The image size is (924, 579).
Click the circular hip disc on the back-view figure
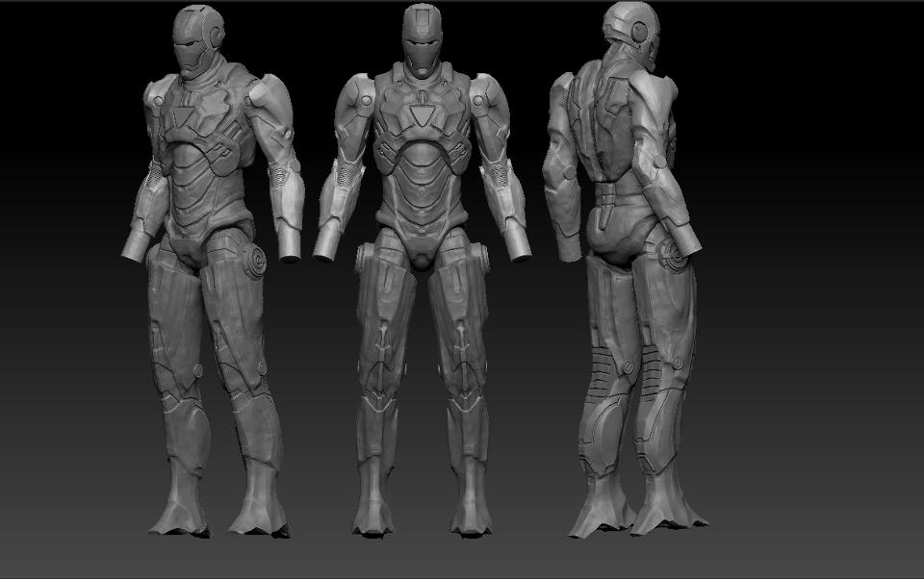pos(674,255)
